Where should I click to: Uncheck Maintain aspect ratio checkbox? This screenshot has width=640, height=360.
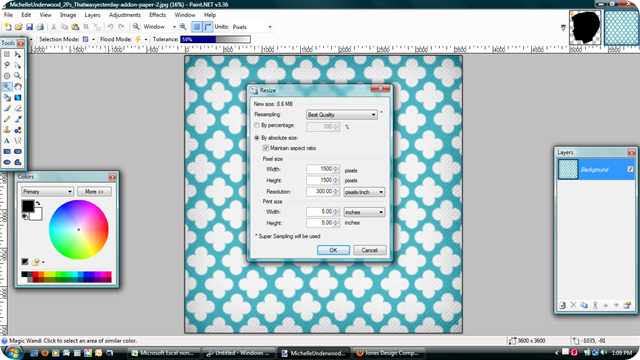pyautogui.click(x=266, y=148)
